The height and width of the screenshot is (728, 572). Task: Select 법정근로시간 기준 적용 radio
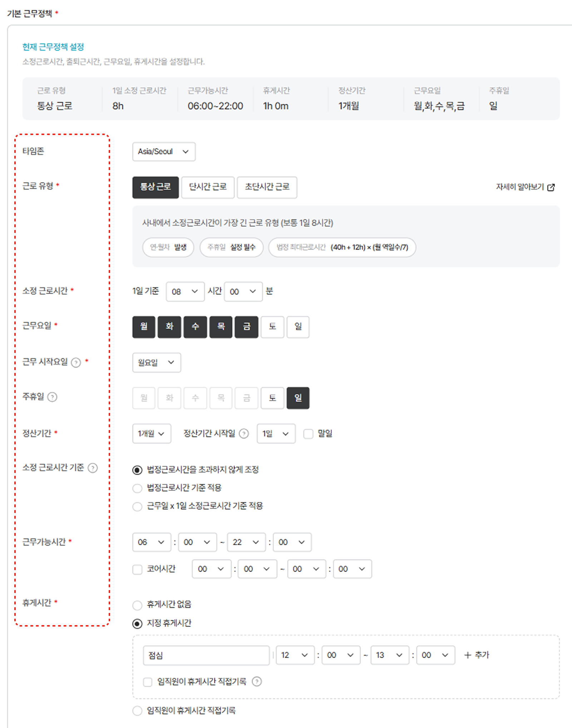(x=137, y=488)
